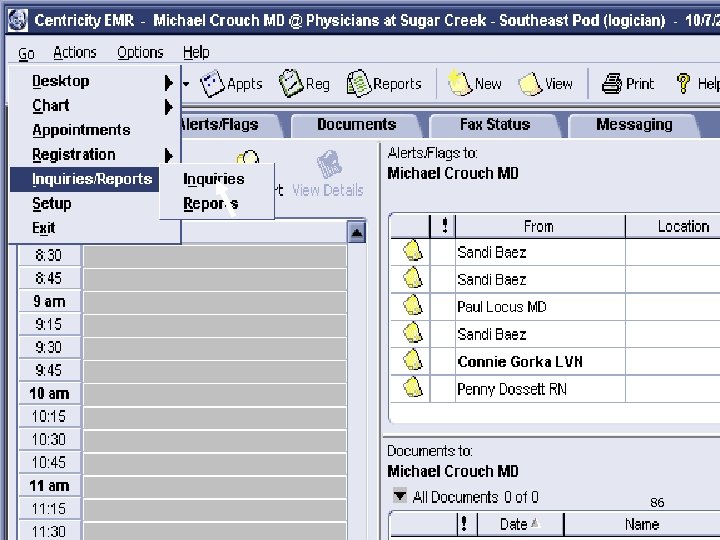Switch to the Messaging tab
The image size is (720, 540).
tap(634, 124)
